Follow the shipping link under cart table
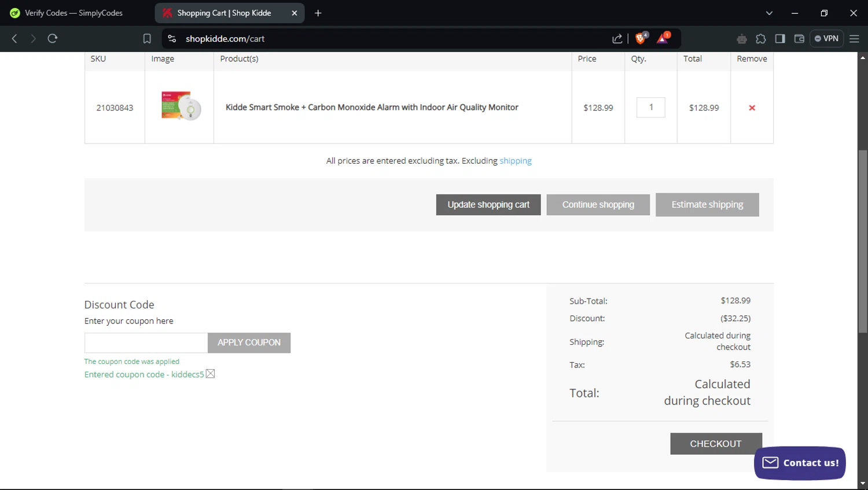 pyautogui.click(x=516, y=161)
